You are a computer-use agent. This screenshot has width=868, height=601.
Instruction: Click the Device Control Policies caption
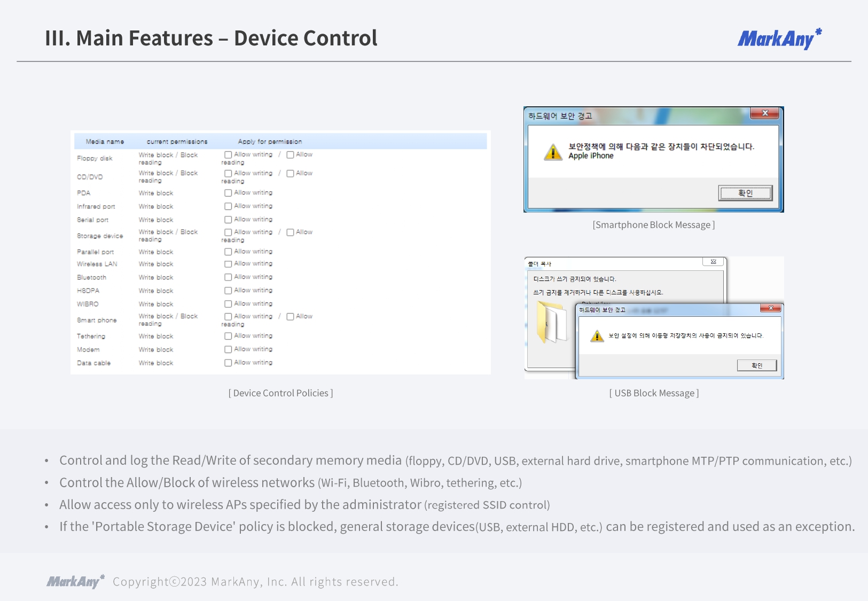point(280,393)
